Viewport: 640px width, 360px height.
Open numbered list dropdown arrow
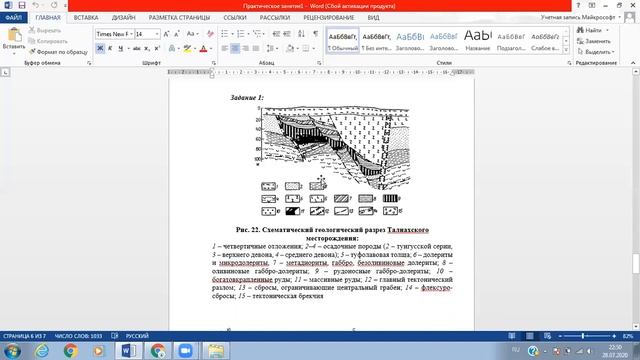[x=248, y=34]
